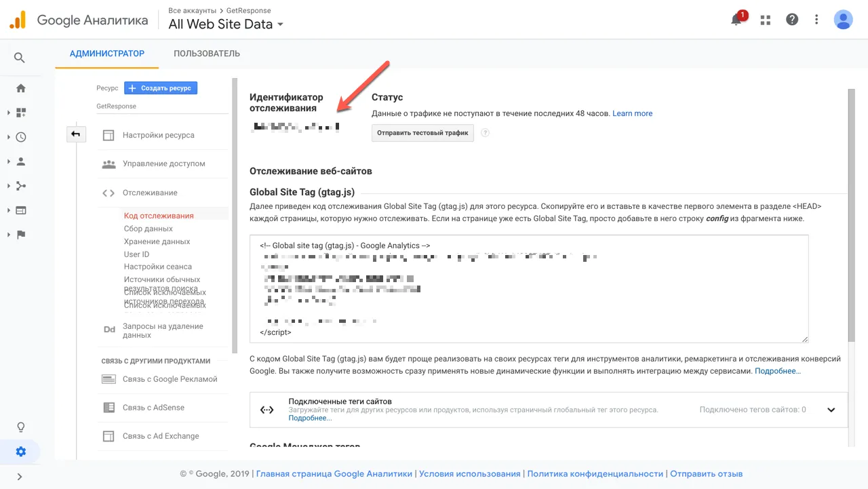Open the Learn more link
Screen dimensions: 868x489
click(x=633, y=113)
